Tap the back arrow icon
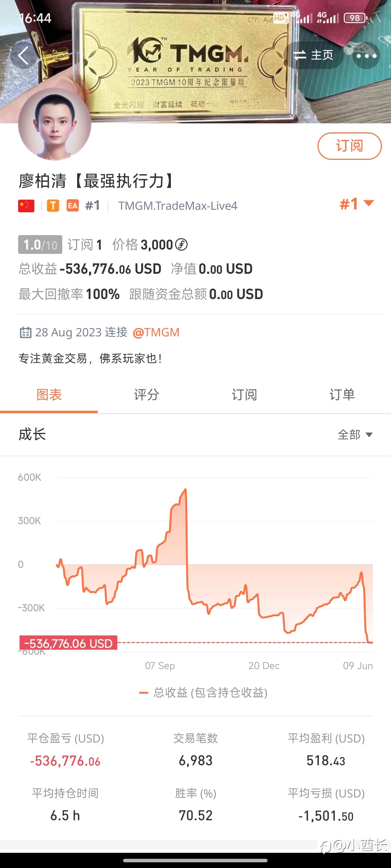 [x=24, y=56]
